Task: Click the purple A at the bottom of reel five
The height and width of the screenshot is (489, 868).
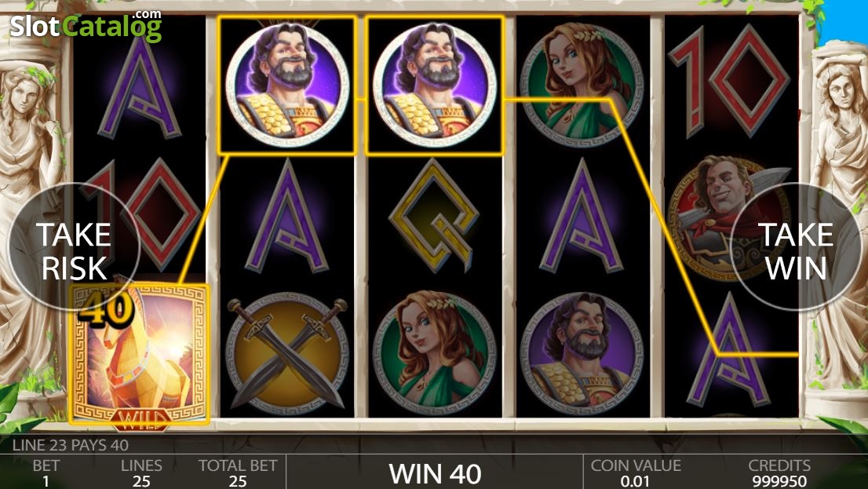Action: pos(728,351)
